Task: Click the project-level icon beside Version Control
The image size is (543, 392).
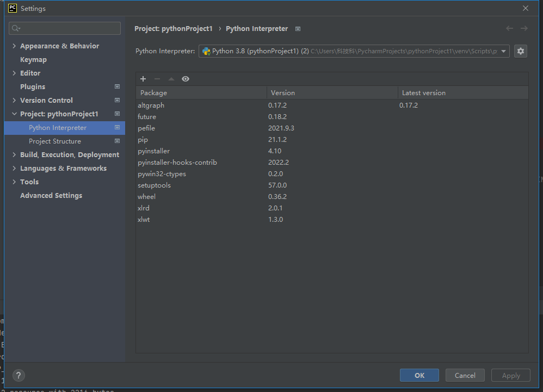Action: coord(117,100)
